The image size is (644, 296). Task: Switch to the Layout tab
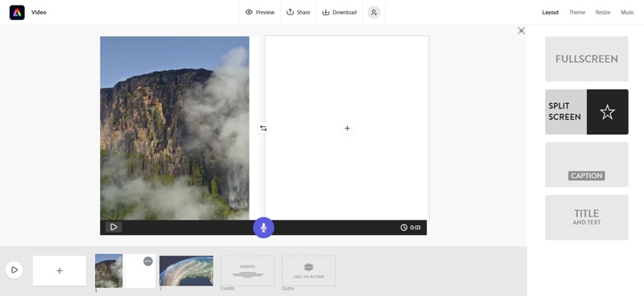(x=551, y=12)
